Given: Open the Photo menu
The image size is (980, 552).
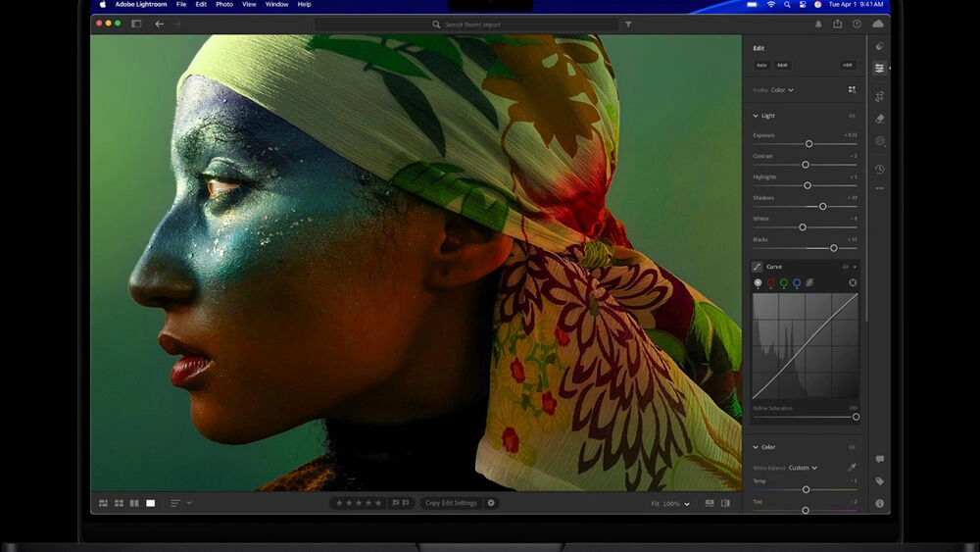Looking at the screenshot, I should coord(223,4).
